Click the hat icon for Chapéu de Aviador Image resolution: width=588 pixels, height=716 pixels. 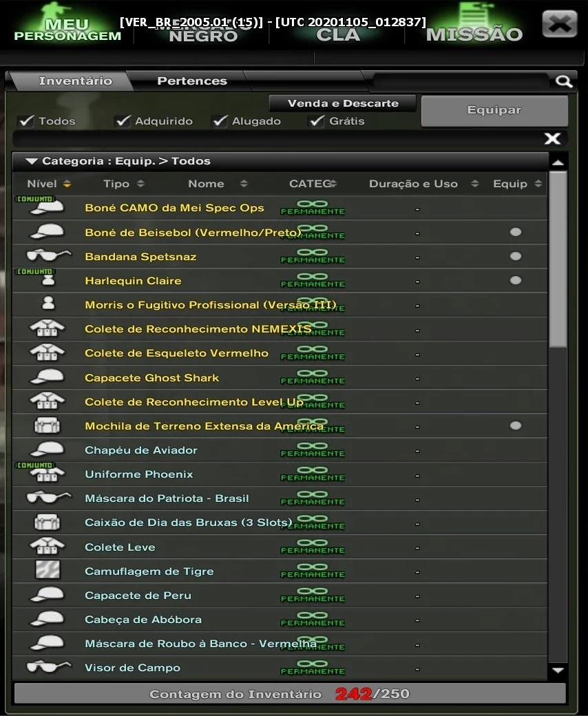[47, 450]
